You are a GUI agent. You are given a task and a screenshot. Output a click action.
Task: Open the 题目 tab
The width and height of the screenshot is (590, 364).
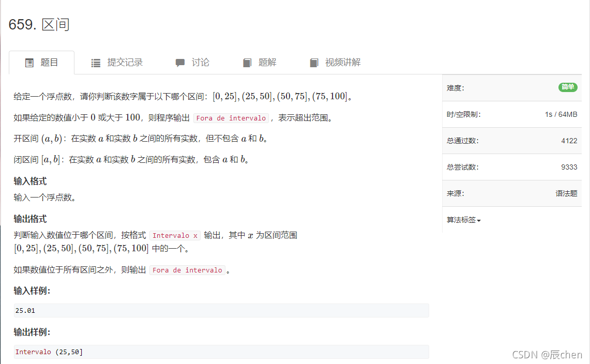[x=41, y=63]
